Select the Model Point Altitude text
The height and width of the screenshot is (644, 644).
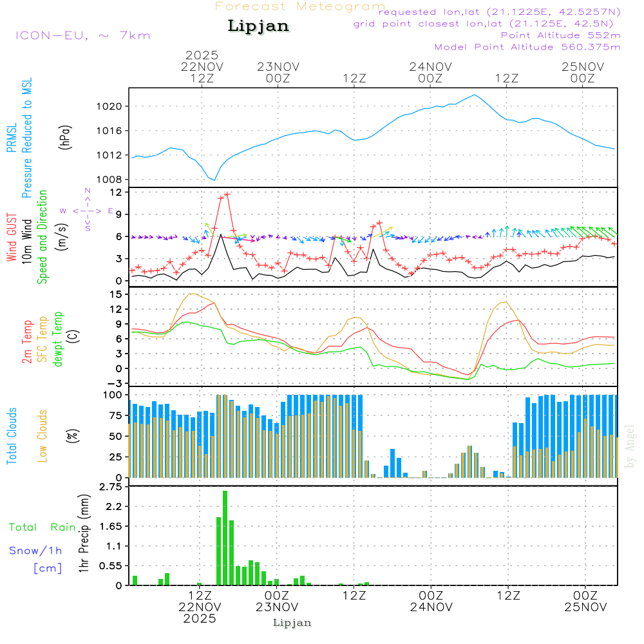(527, 47)
